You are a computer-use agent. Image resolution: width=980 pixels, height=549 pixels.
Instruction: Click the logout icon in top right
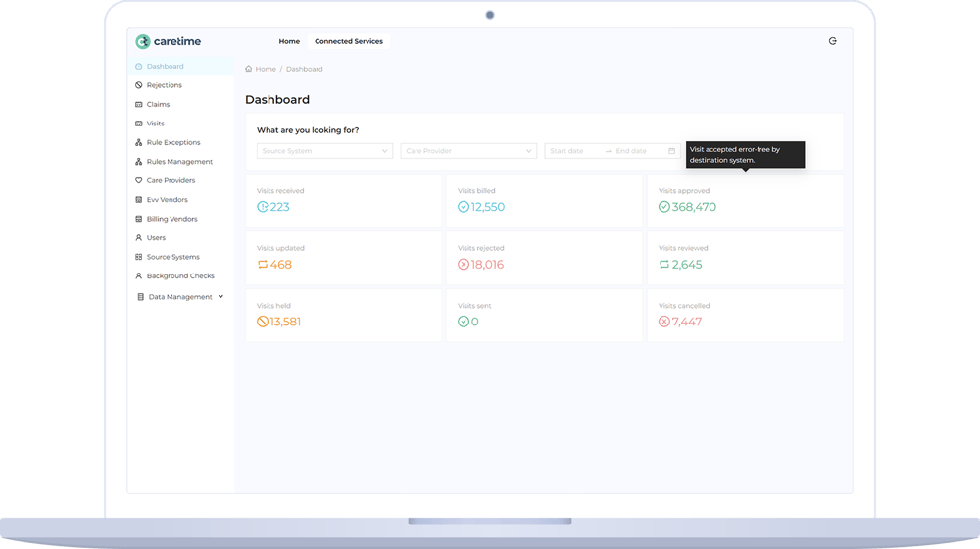[832, 41]
